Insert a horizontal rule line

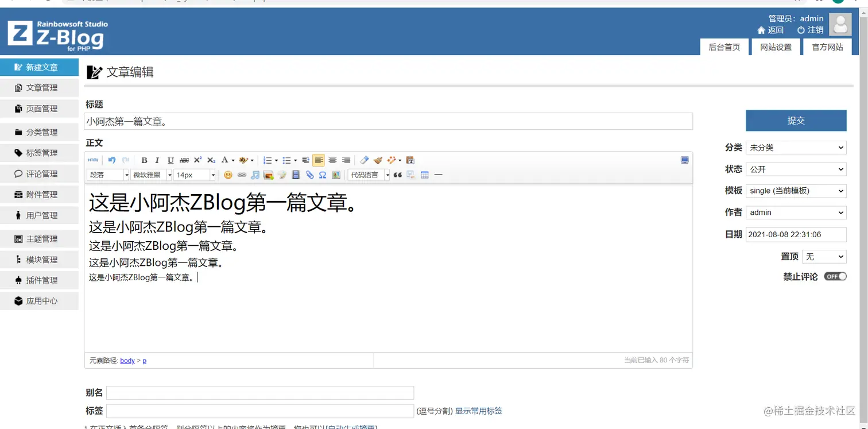tap(439, 175)
